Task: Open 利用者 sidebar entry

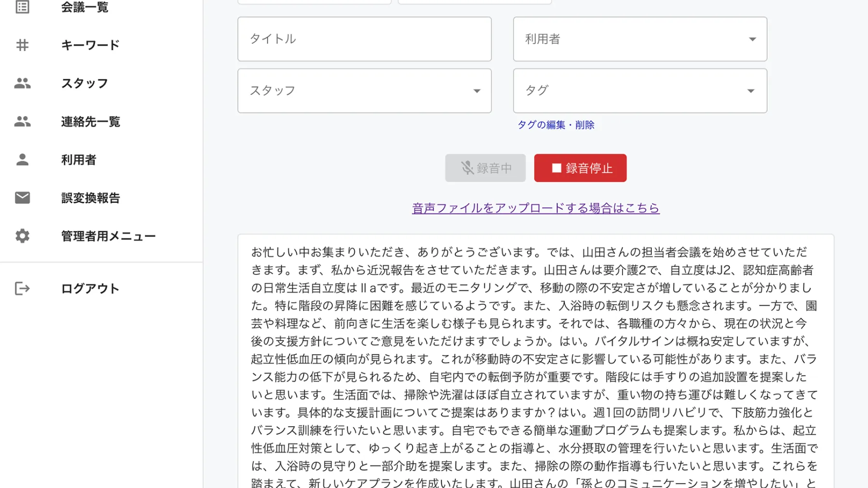Action: (x=79, y=160)
